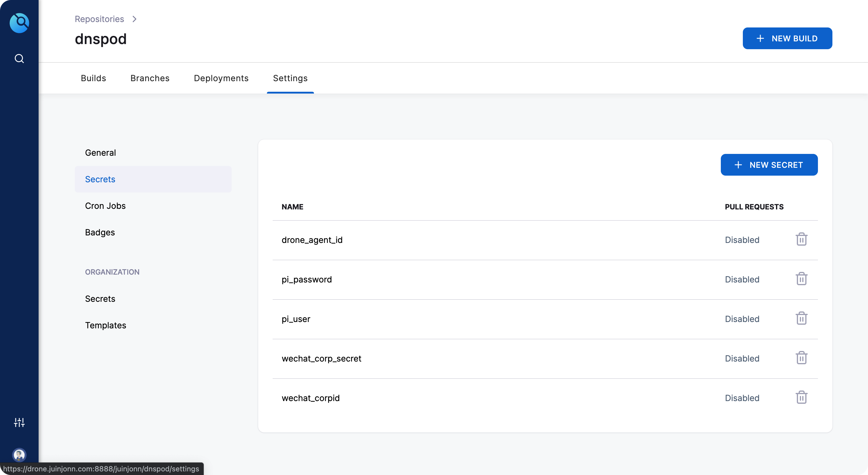
Task: Switch to the Deployments tab
Action: click(221, 78)
